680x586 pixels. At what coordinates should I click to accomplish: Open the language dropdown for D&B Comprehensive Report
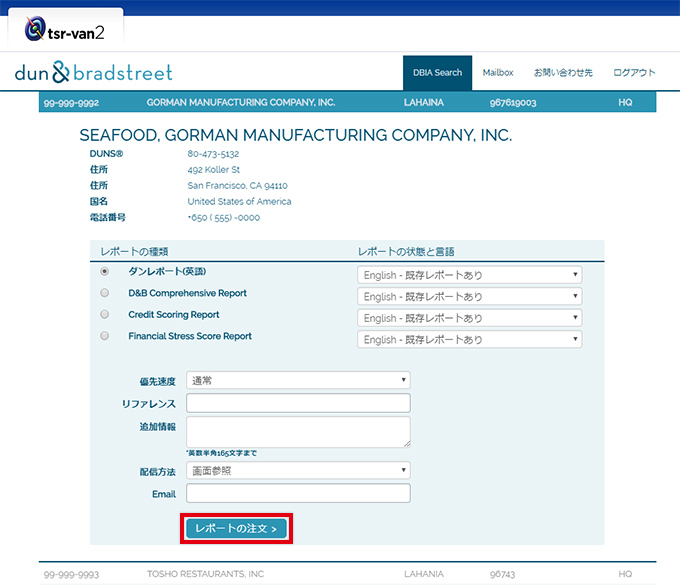pyautogui.click(x=470, y=297)
